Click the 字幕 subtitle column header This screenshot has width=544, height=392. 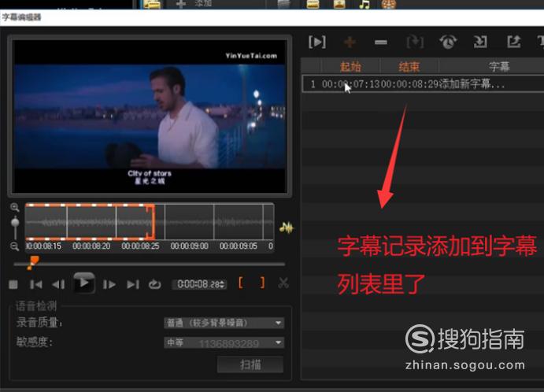click(498, 66)
